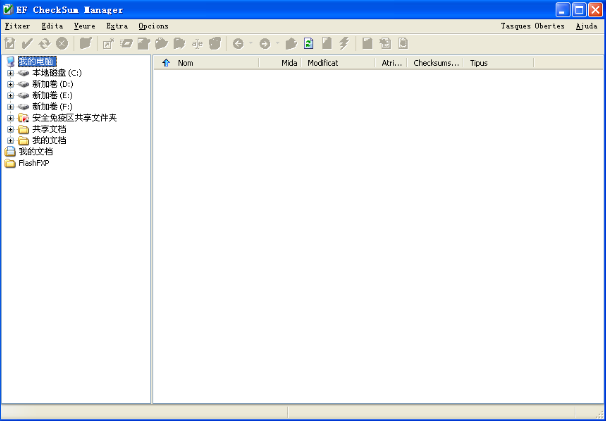606x421 pixels.
Task: Click the drive icon of 新加卷 (E:)
Action: tap(24, 95)
